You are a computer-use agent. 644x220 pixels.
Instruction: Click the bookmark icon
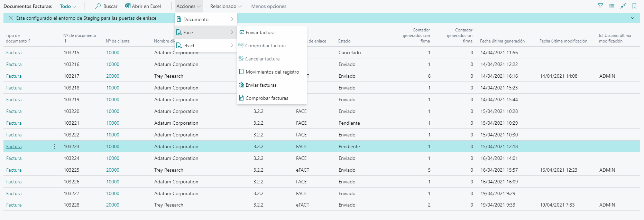coord(634,6)
